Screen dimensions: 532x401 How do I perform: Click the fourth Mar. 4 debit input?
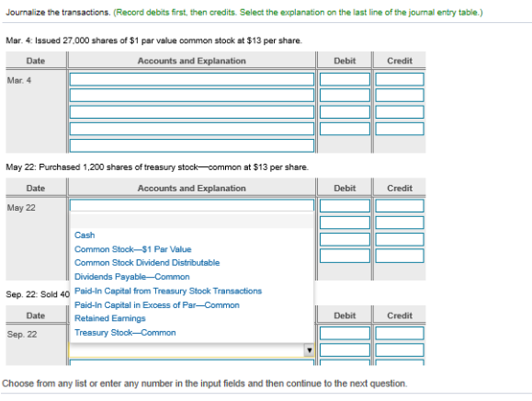coord(345,129)
